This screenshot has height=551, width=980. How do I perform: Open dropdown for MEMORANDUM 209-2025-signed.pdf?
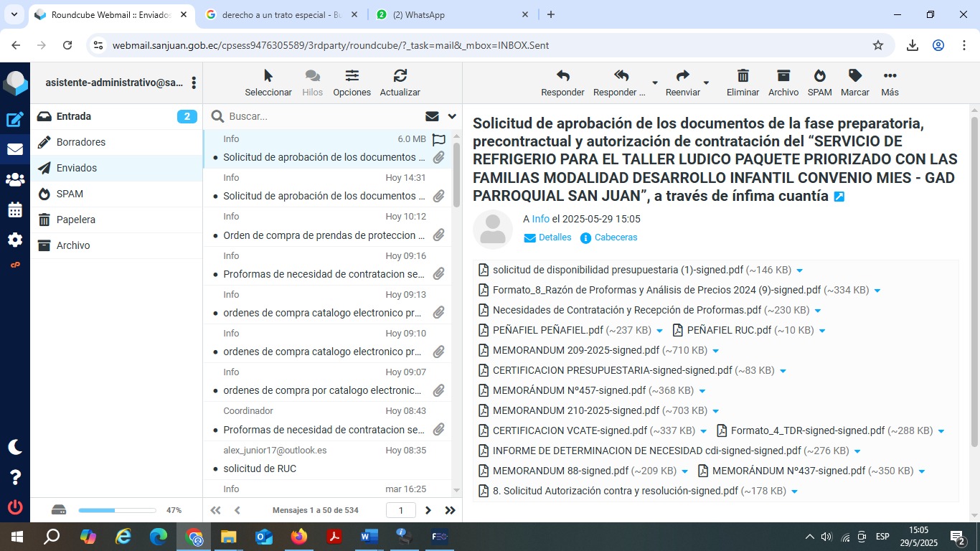[x=715, y=351]
